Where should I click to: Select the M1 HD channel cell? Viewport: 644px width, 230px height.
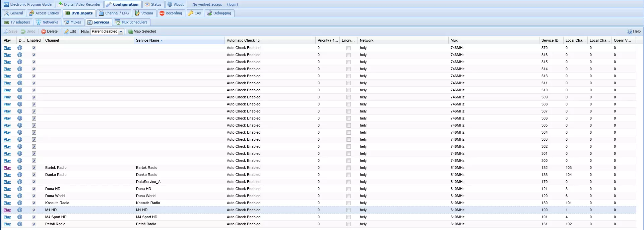point(89,210)
